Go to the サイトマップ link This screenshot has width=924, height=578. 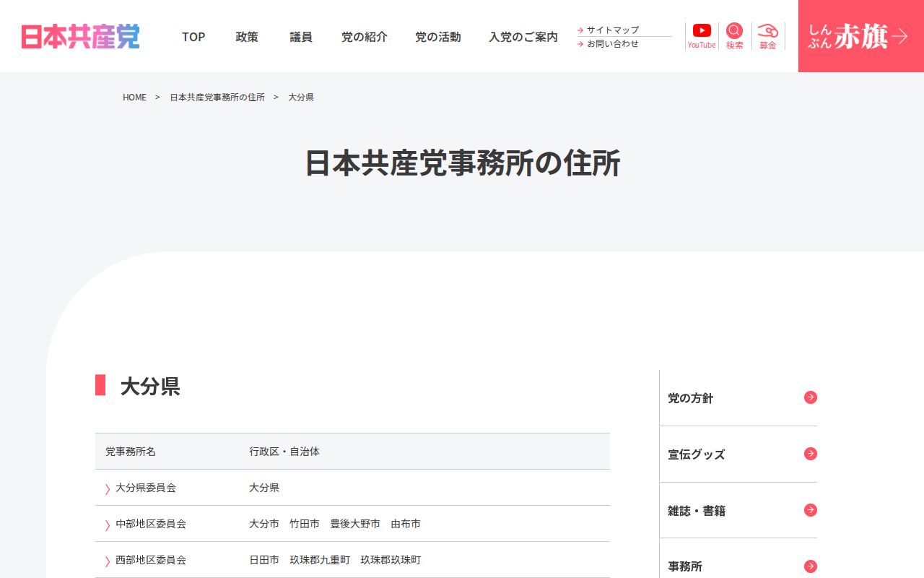coord(612,30)
